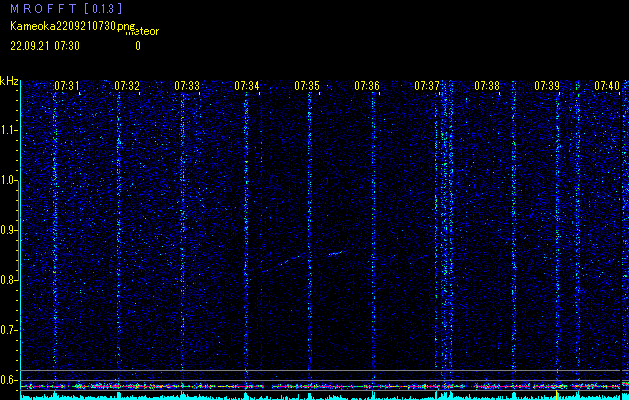Select the Kameoka2209210730.png file name

tap(73, 26)
